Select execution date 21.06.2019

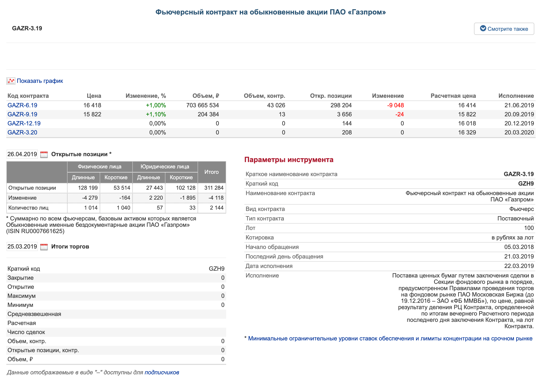coord(519,105)
